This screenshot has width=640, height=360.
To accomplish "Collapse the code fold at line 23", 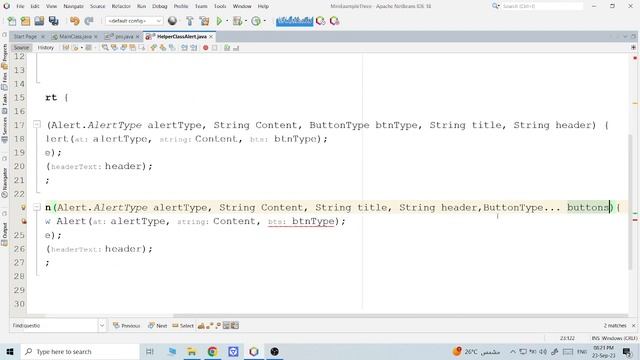I will point(37,207).
